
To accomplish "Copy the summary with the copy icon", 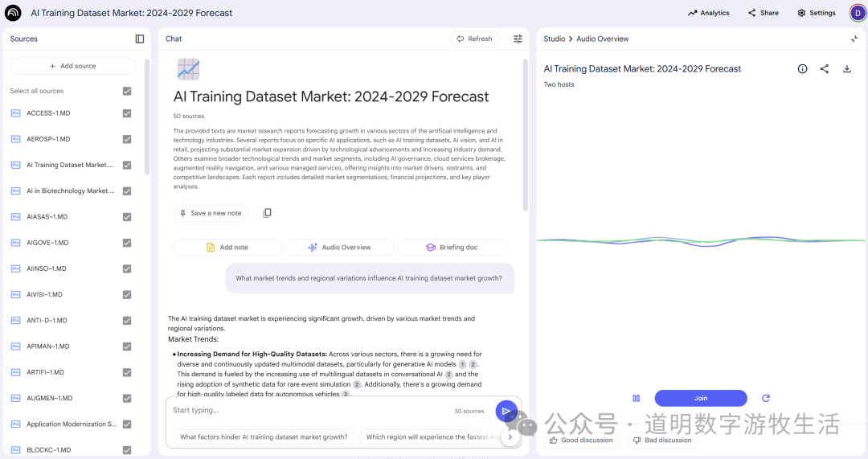I will (267, 213).
